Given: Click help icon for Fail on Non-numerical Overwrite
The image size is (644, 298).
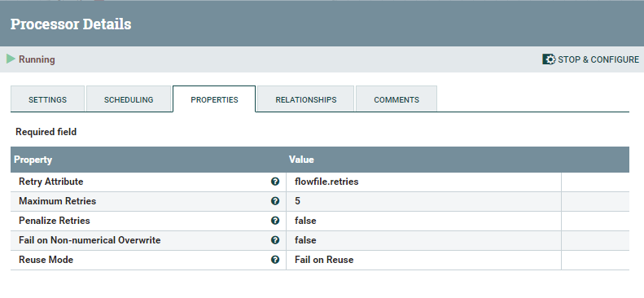Looking at the screenshot, I should point(275,240).
